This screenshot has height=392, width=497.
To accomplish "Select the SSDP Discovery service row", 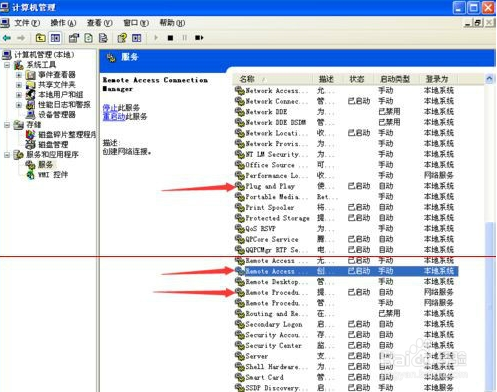I will pos(345,388).
